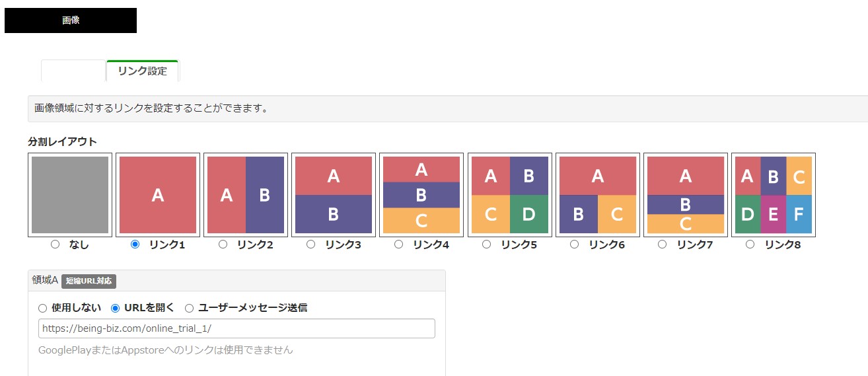Switch to the blank tab beside リンク設定
The height and width of the screenshot is (376, 868).
(73, 71)
